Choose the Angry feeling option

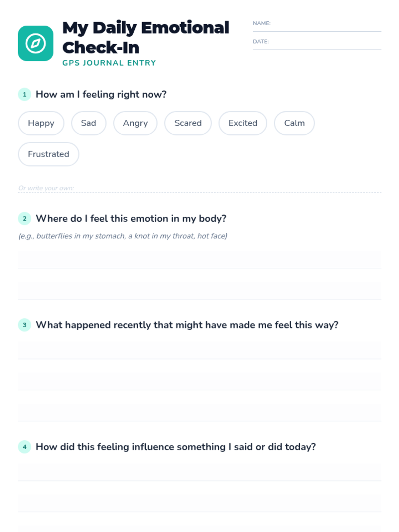pyautogui.click(x=135, y=123)
